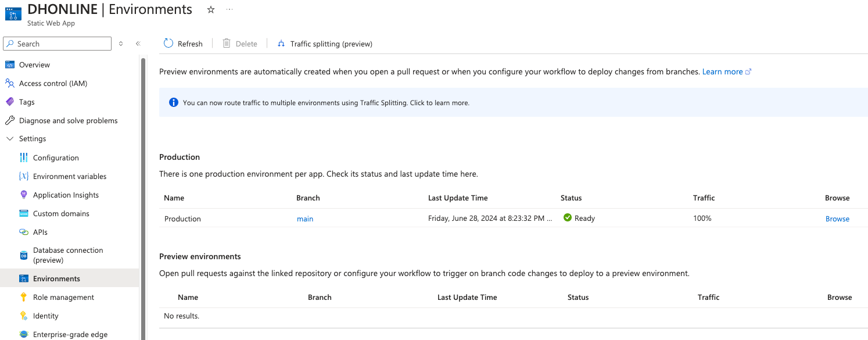Image resolution: width=868 pixels, height=340 pixels.
Task: Open Diagnose and solve problems
Action: click(70, 120)
